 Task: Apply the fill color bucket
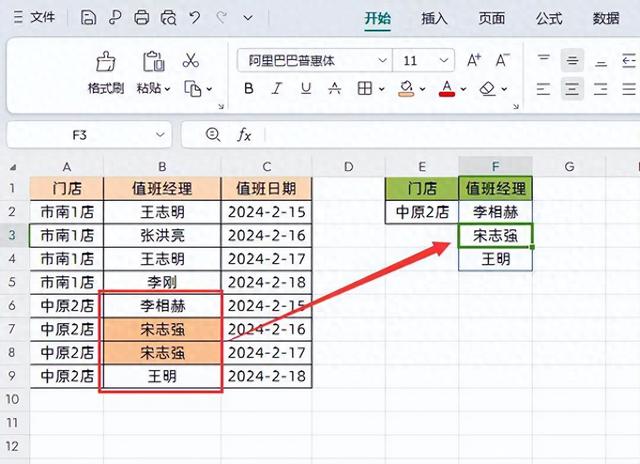coord(406,89)
